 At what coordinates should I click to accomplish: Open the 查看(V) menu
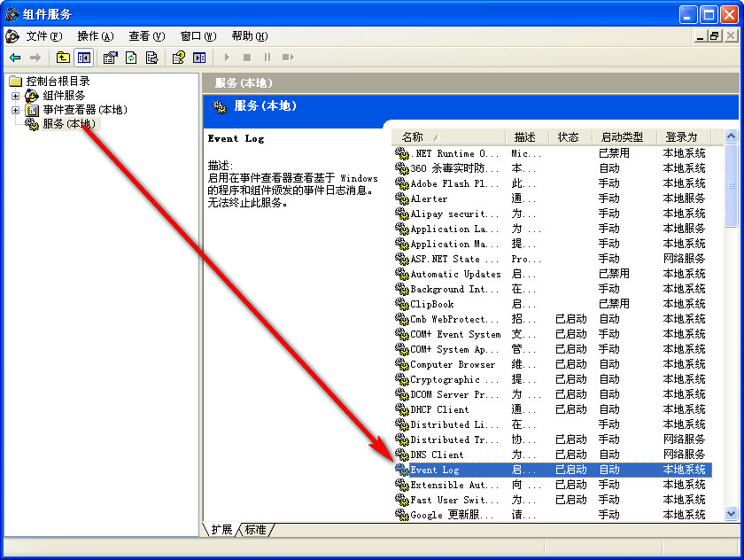pos(146,36)
